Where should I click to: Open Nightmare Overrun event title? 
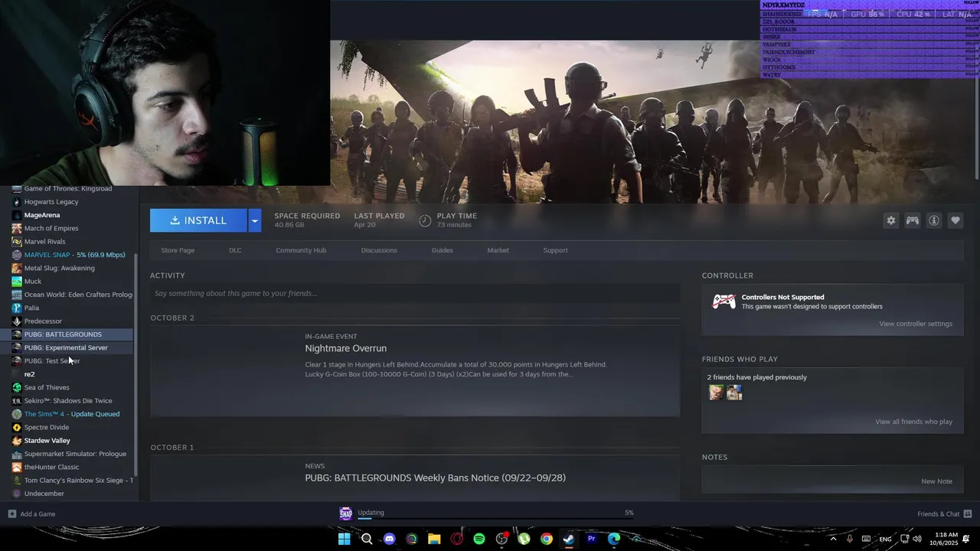(346, 348)
